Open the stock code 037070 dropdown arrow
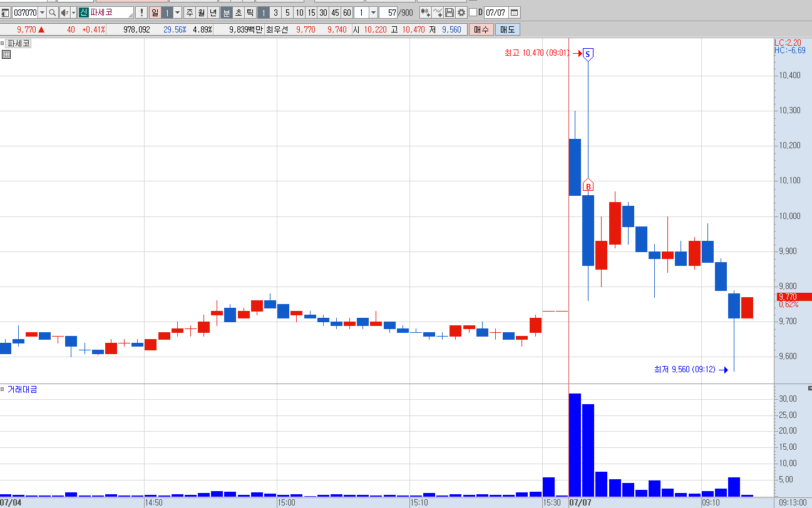The width and height of the screenshot is (812, 508). click(42, 13)
